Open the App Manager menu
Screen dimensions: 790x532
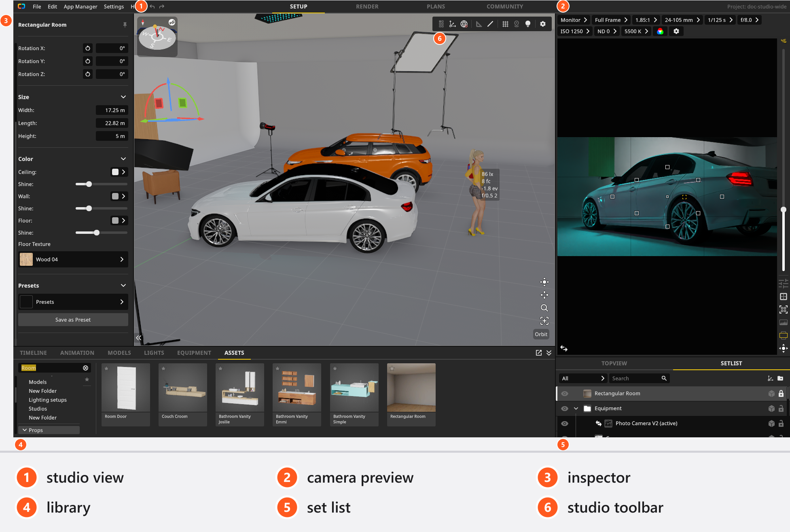(x=80, y=6)
